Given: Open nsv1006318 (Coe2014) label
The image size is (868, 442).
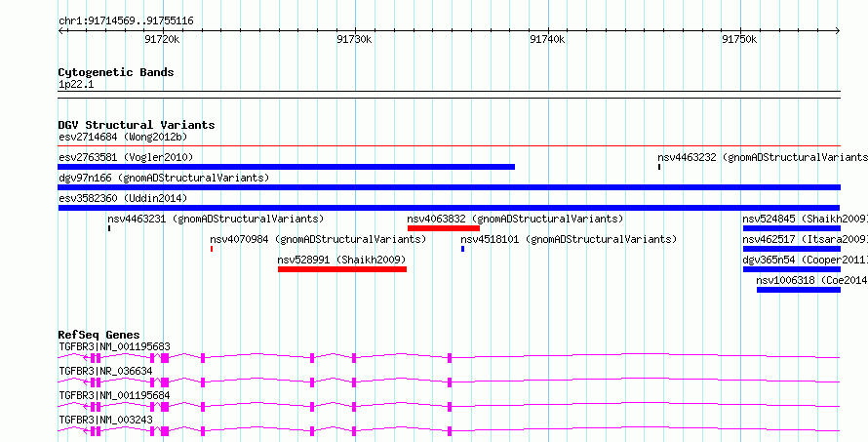Looking at the screenshot, I should 812,280.
